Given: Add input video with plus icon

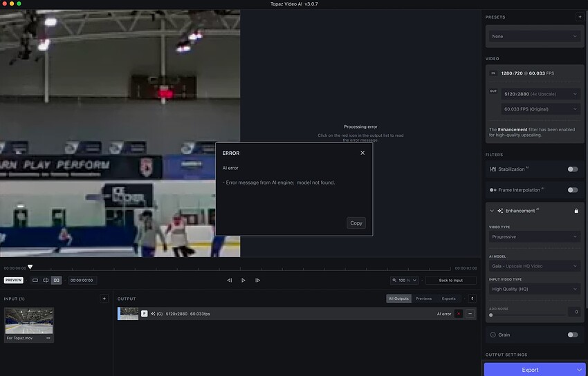Looking at the screenshot, I should 104,299.
